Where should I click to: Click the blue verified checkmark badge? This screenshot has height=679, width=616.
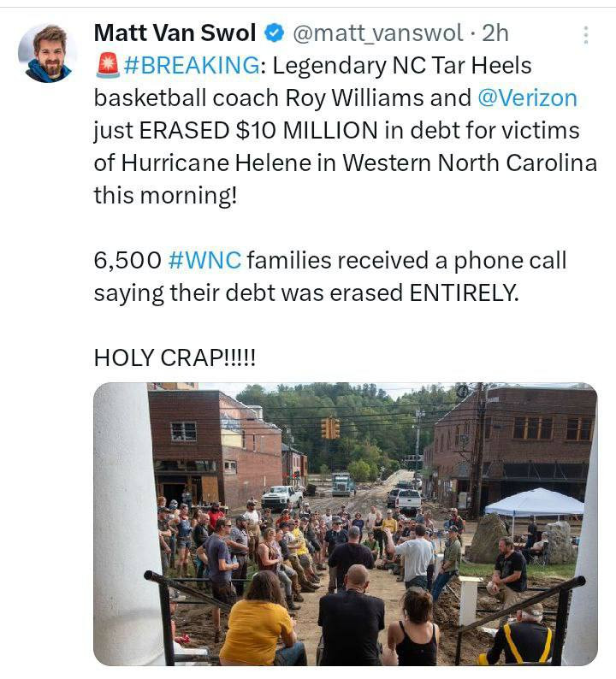point(274,32)
